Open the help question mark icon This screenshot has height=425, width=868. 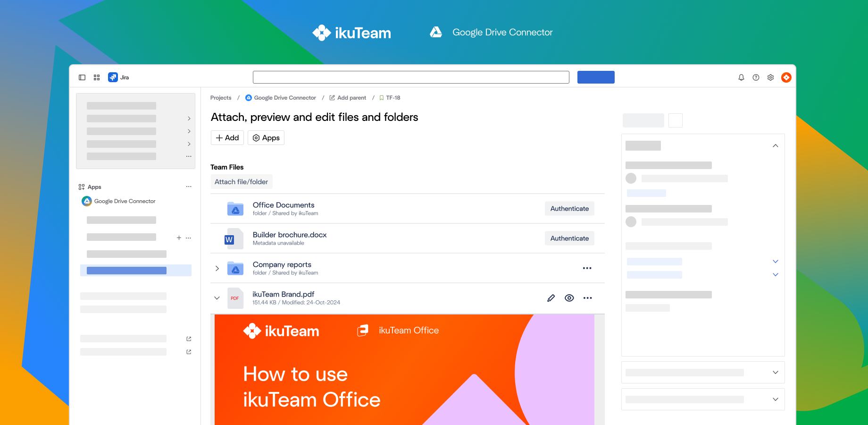pos(756,77)
